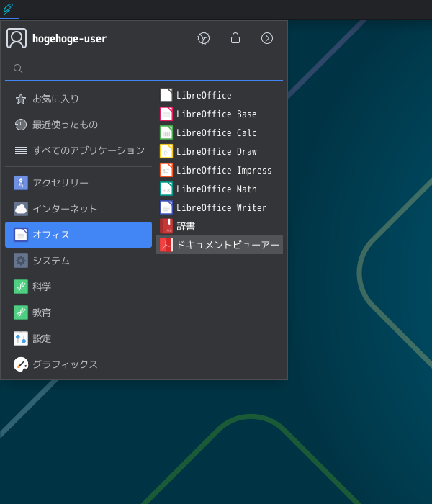Select the お気に入り favorites category

(78, 99)
